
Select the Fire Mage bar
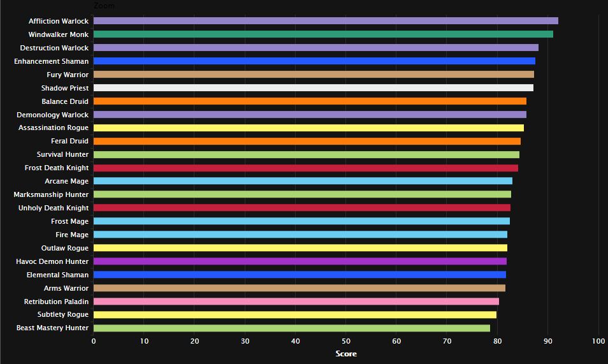coord(301,235)
